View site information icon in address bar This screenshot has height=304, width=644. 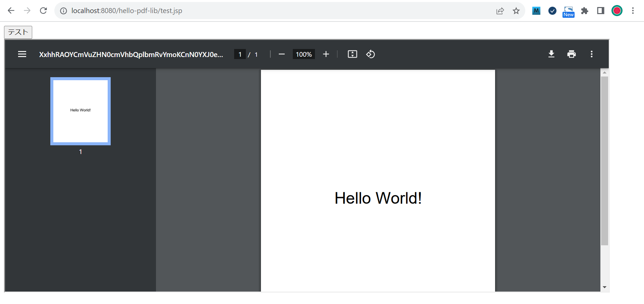[63, 11]
